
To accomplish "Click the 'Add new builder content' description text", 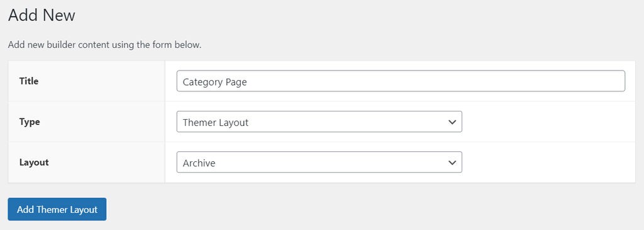I will click(x=105, y=45).
